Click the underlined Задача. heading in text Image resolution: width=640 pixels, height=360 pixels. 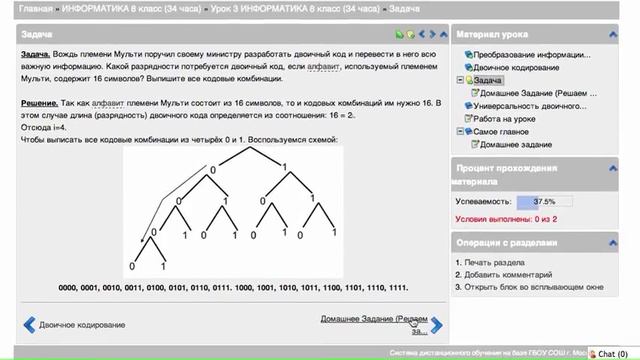[x=36, y=54]
